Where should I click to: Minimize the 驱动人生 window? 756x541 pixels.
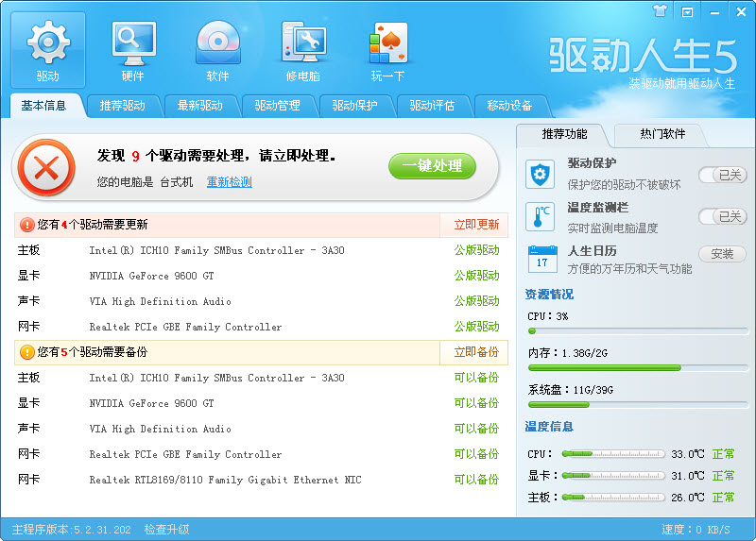coord(714,12)
